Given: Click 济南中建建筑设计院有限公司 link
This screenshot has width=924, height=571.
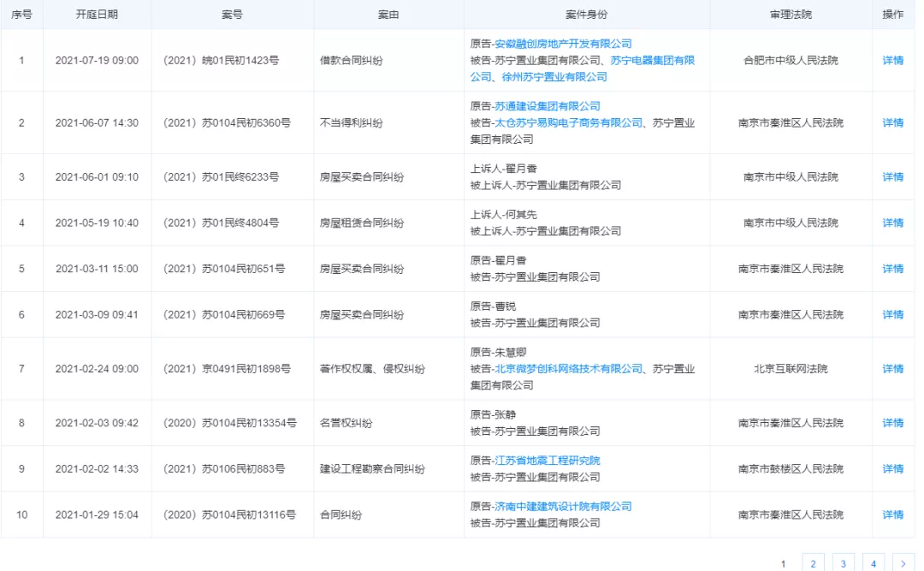Looking at the screenshot, I should tap(563, 506).
